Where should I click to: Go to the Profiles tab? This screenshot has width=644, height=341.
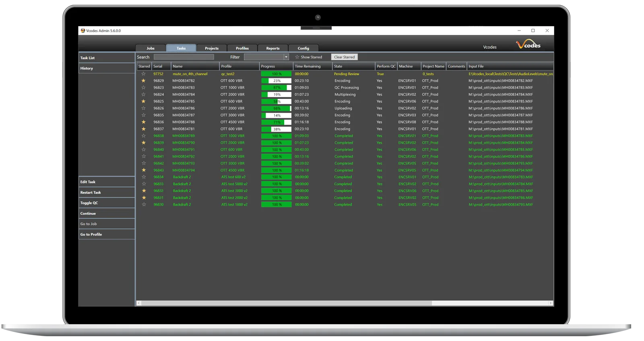coord(242,48)
